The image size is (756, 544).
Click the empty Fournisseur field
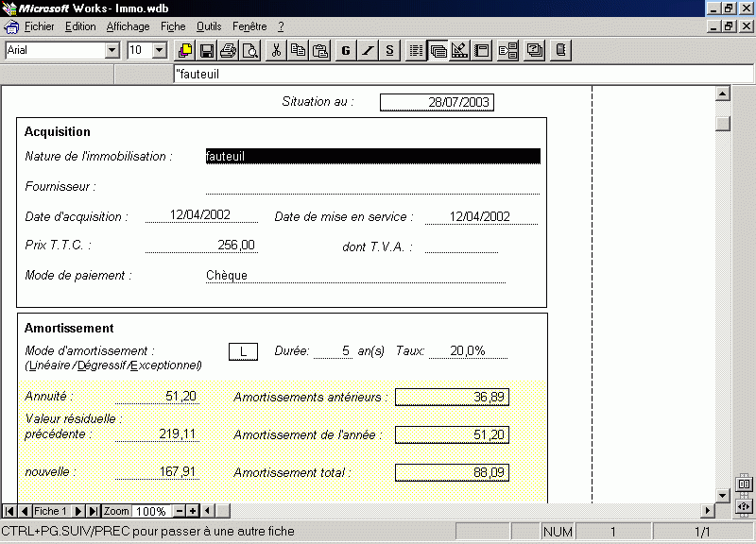[372, 186]
